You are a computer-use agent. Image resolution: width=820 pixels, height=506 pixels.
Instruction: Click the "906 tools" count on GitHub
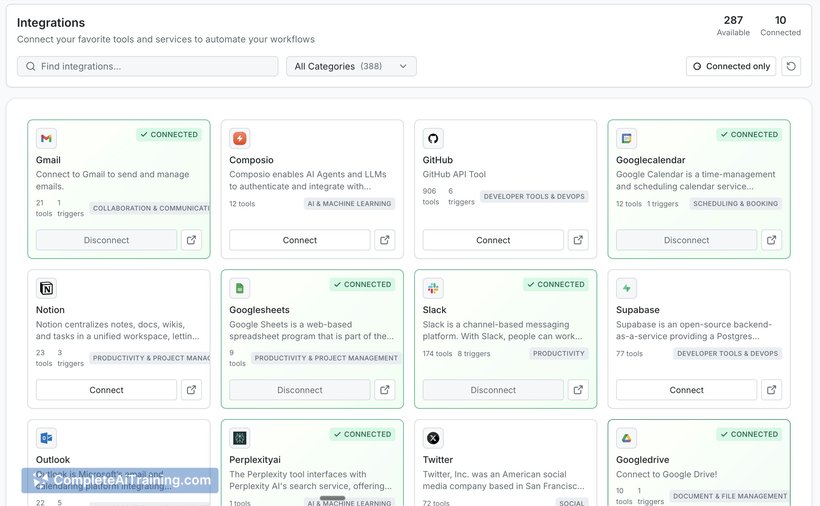(430, 197)
